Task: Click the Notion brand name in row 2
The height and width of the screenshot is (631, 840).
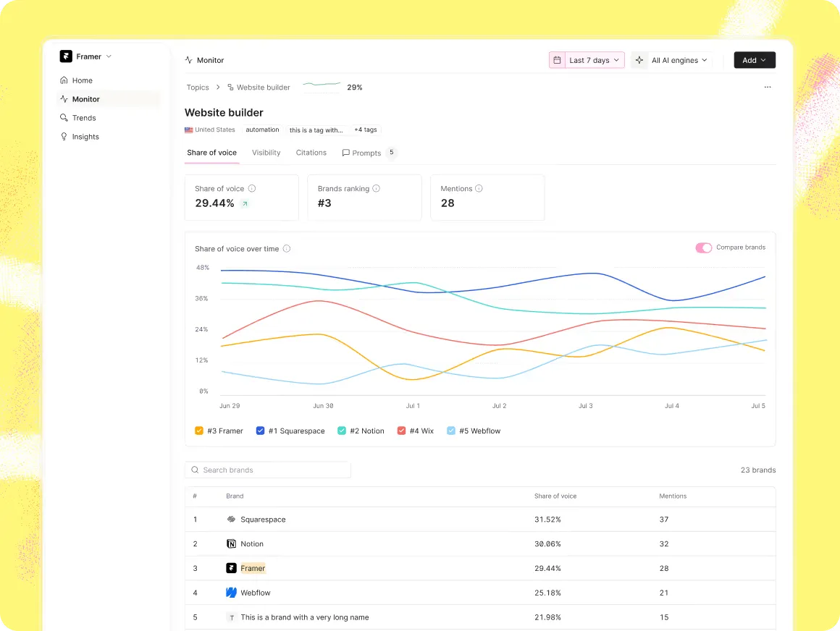Action: pos(252,543)
